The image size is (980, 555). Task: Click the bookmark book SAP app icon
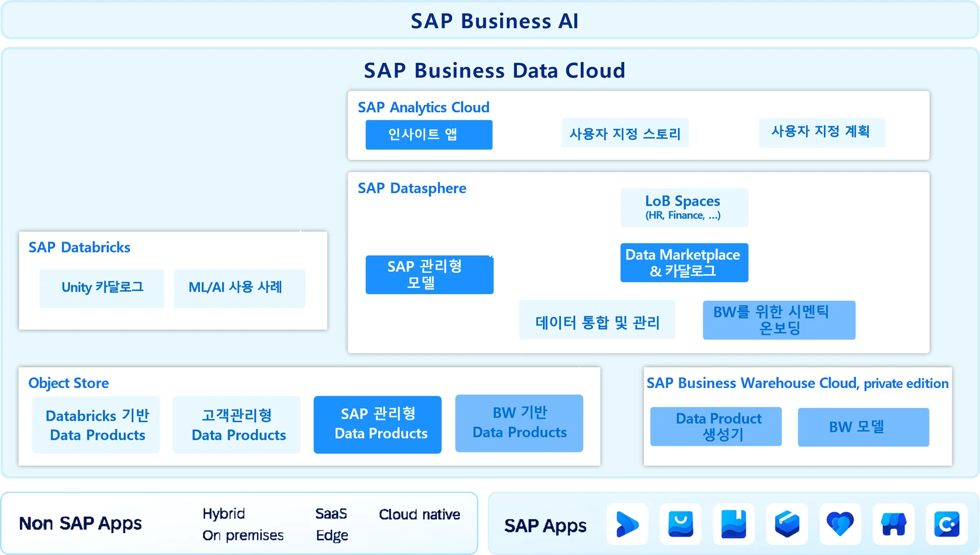(x=733, y=524)
